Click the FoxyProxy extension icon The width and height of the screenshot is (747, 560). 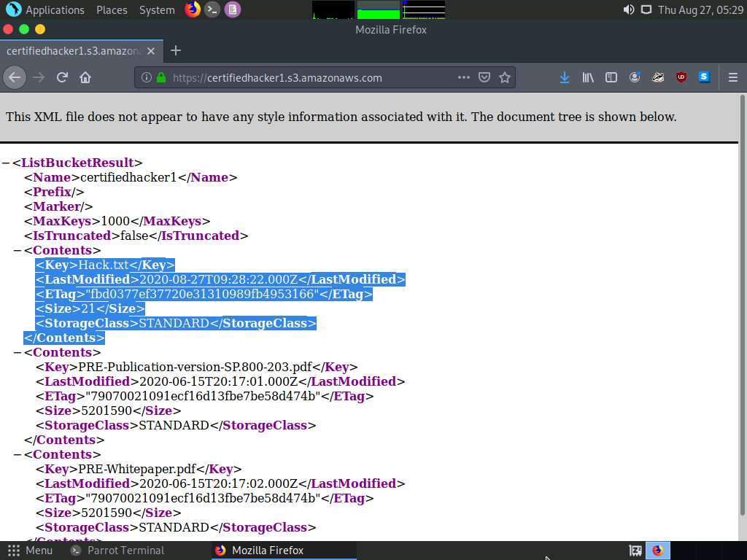(657, 77)
